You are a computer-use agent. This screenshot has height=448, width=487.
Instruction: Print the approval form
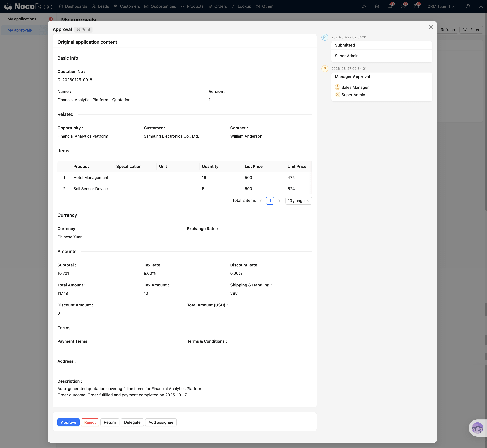[x=83, y=30]
